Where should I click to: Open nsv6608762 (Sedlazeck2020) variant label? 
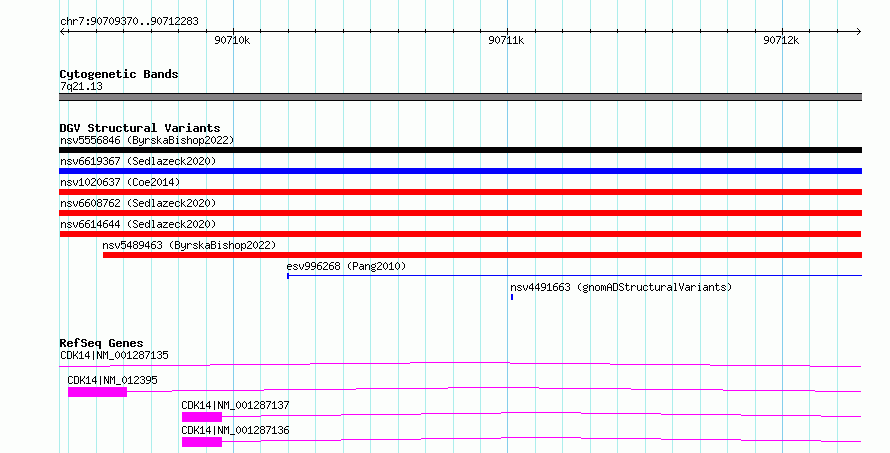138,203
